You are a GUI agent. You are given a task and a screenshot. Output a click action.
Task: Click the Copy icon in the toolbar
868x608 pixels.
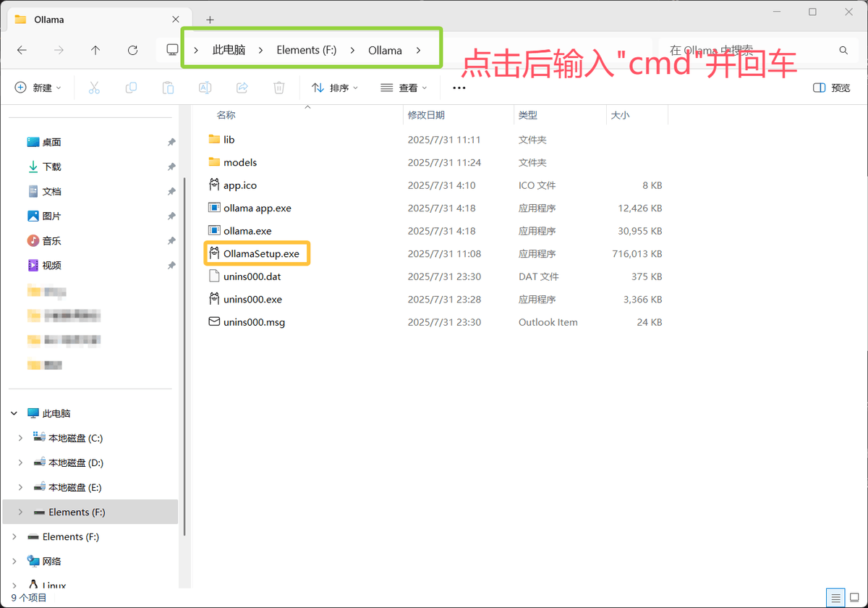click(x=131, y=88)
